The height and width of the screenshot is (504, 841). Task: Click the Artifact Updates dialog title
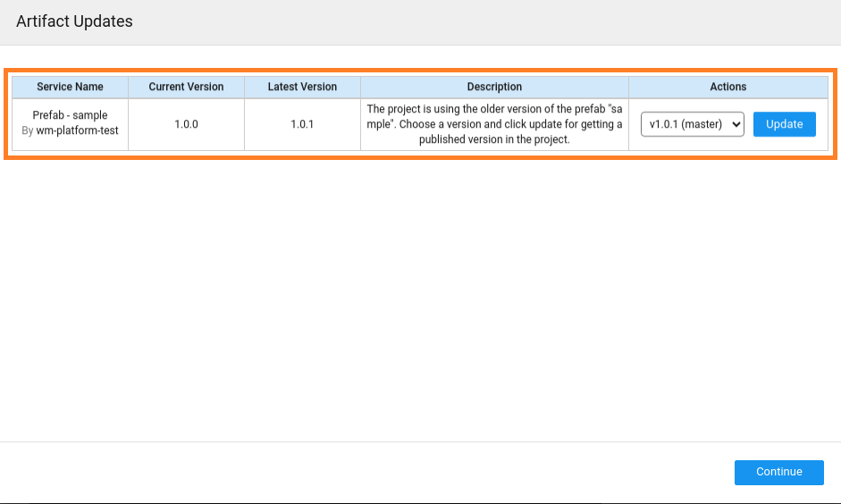[x=74, y=21]
